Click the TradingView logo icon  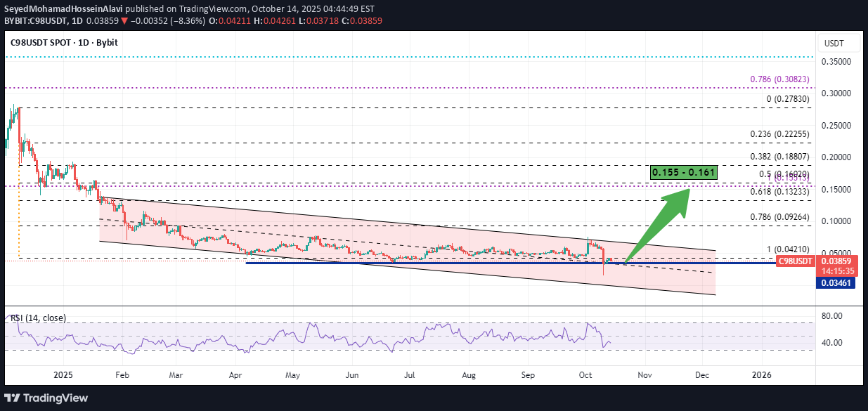(x=13, y=398)
